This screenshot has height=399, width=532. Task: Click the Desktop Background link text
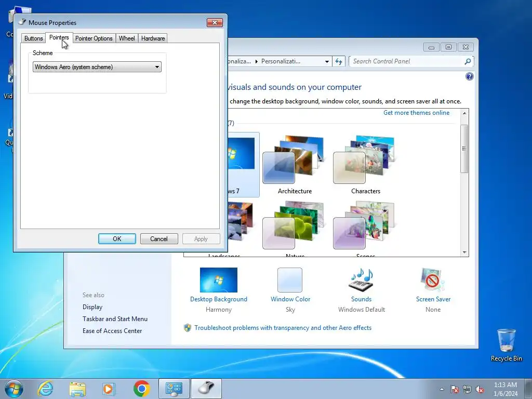[219, 299]
